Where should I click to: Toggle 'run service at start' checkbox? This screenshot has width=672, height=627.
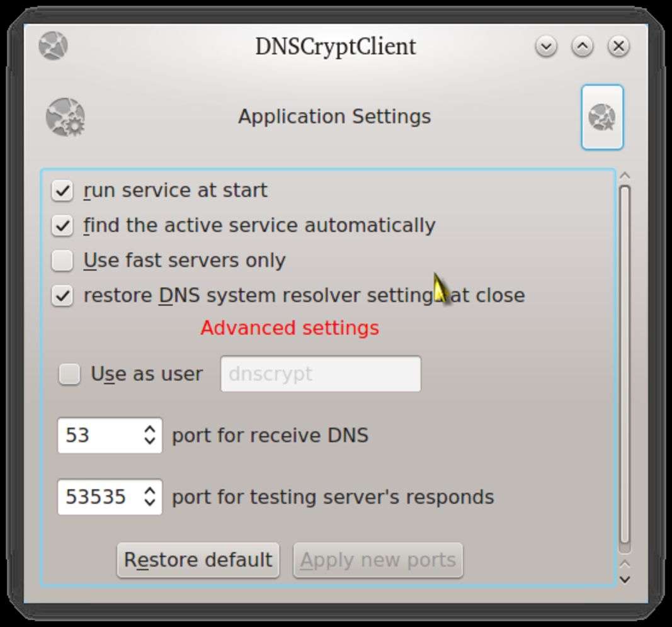pos(62,191)
